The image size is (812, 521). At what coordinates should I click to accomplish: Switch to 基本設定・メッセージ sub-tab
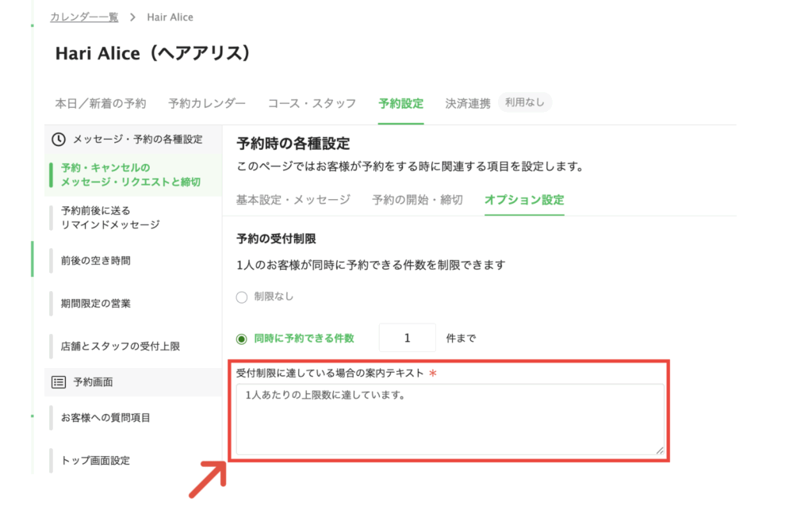(293, 200)
